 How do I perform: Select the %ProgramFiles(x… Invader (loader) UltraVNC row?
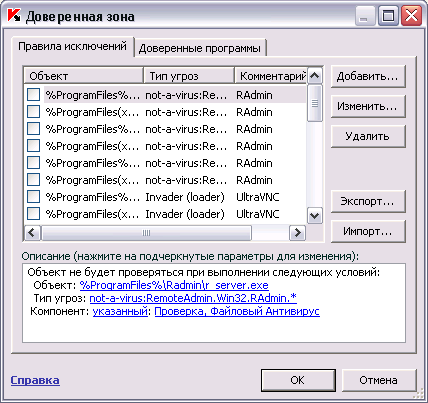click(x=165, y=214)
